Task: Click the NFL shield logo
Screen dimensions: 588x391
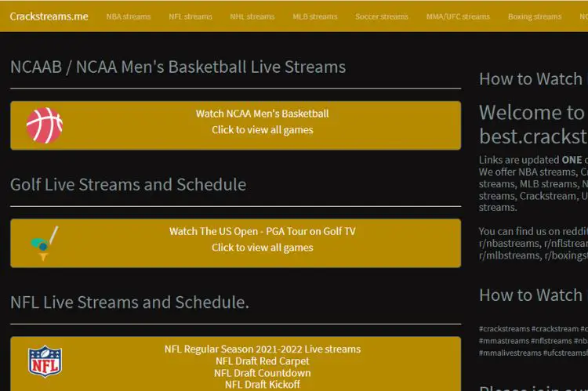Action: coord(45,361)
